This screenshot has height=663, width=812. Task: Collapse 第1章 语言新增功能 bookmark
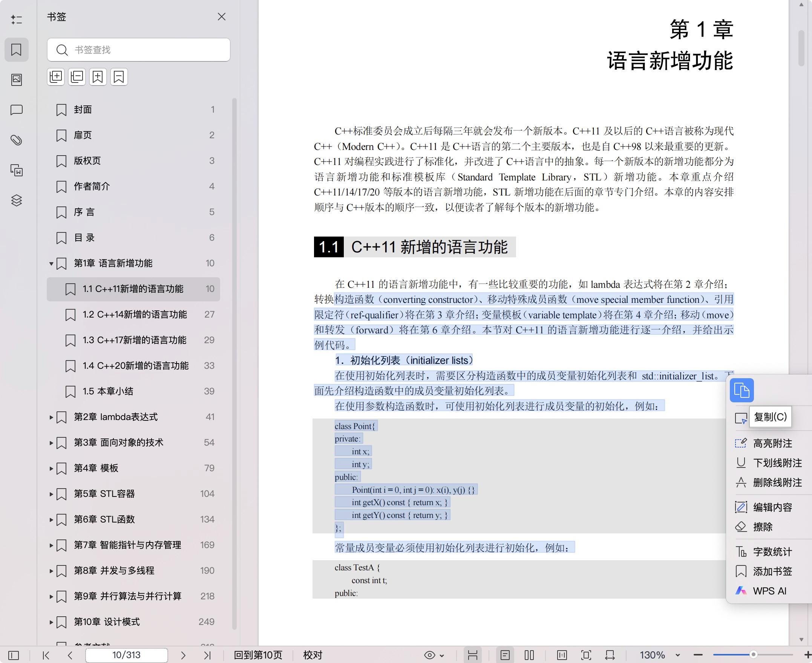[x=51, y=264]
